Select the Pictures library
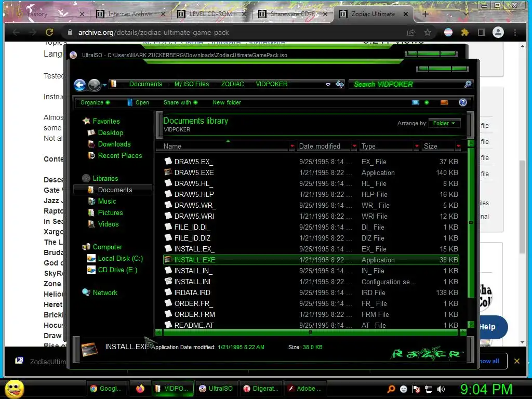 (x=105, y=212)
